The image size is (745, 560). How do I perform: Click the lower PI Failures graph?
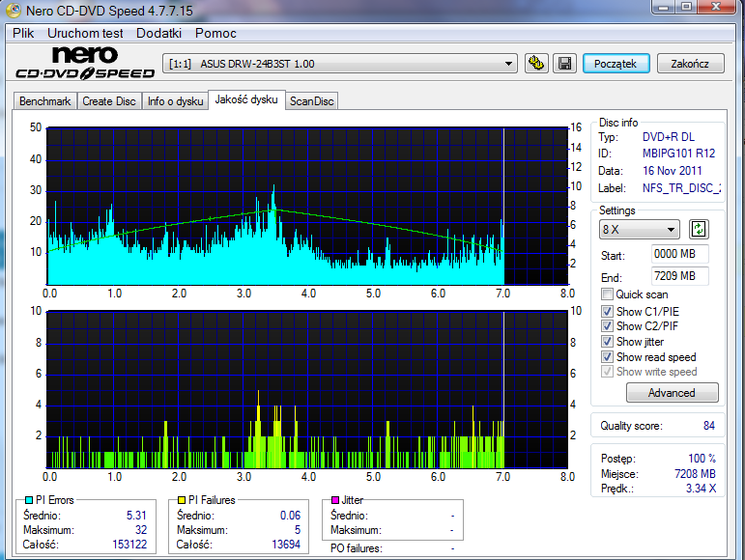307,390
